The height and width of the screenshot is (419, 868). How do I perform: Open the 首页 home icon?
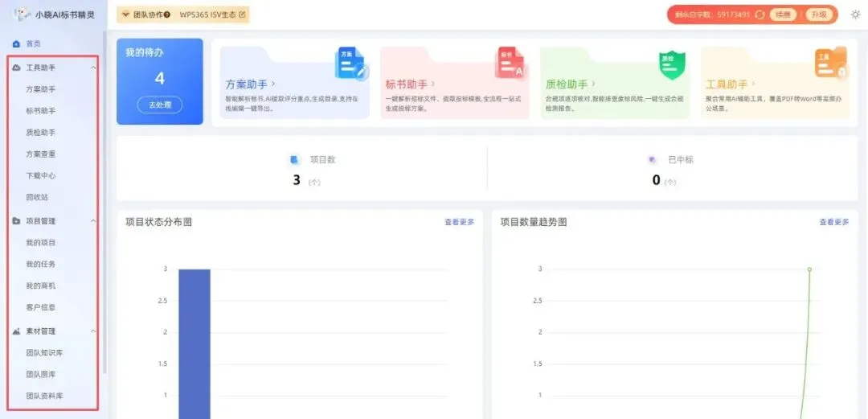tap(17, 43)
